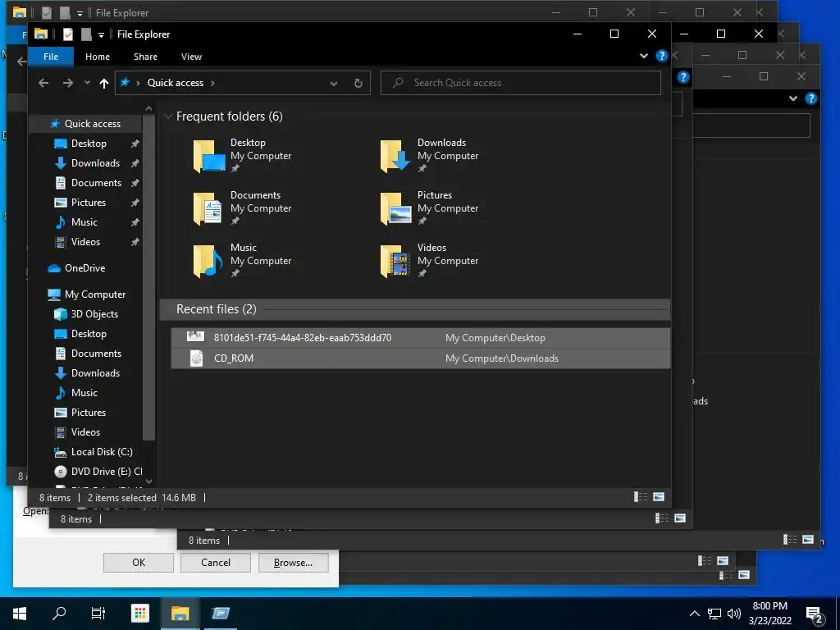Image resolution: width=840 pixels, height=630 pixels.
Task: Select the Music frequent folder icon
Action: point(209,261)
